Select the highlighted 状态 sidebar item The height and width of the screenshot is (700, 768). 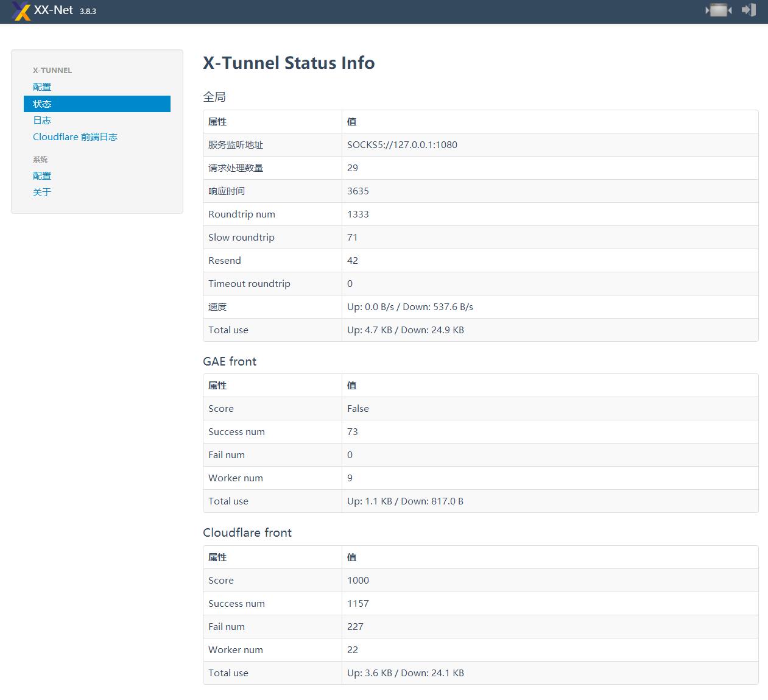point(41,104)
